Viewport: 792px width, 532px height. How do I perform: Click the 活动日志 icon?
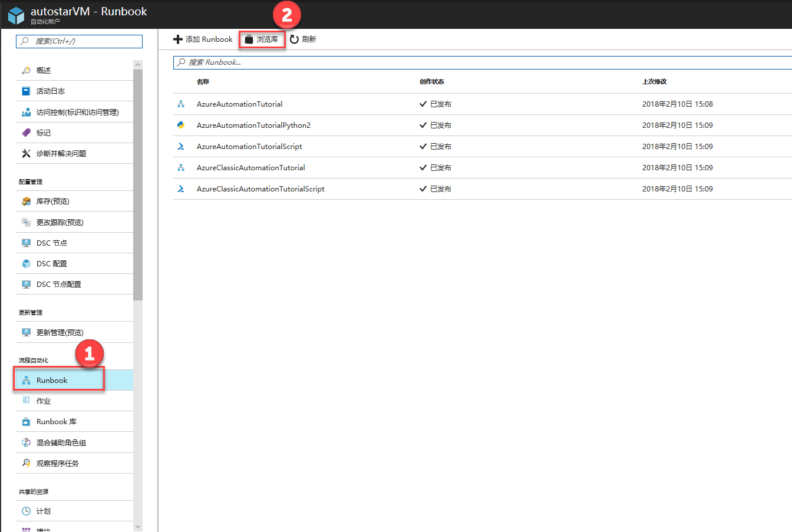coord(26,91)
